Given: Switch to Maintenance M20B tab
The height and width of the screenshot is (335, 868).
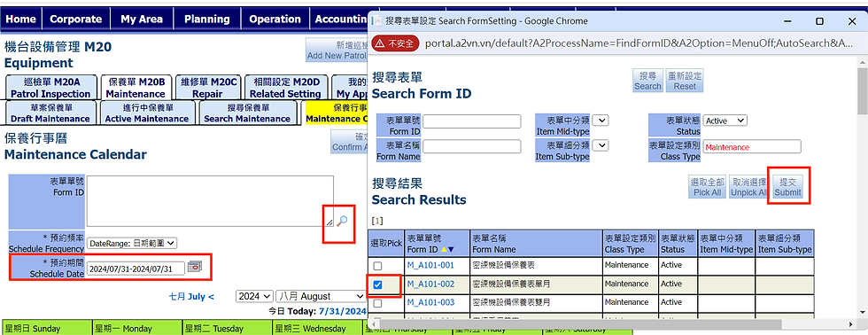Looking at the screenshot, I should pos(136,88).
